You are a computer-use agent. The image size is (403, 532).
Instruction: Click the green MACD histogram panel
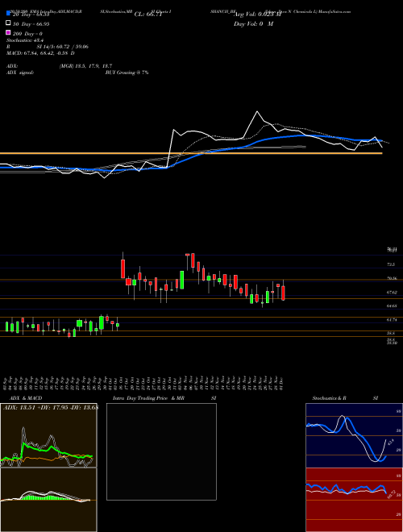click(x=48, y=500)
